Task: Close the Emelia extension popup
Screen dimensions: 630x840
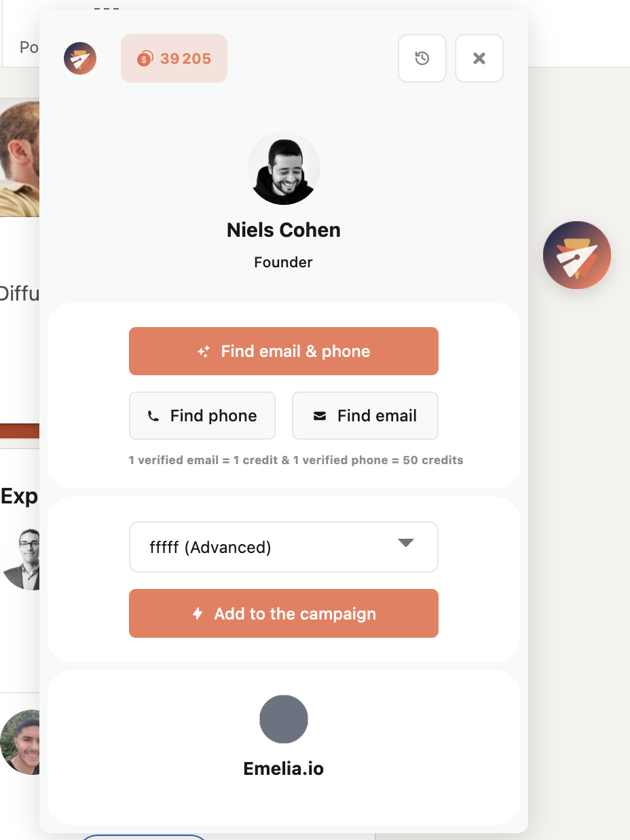Action: tap(479, 58)
